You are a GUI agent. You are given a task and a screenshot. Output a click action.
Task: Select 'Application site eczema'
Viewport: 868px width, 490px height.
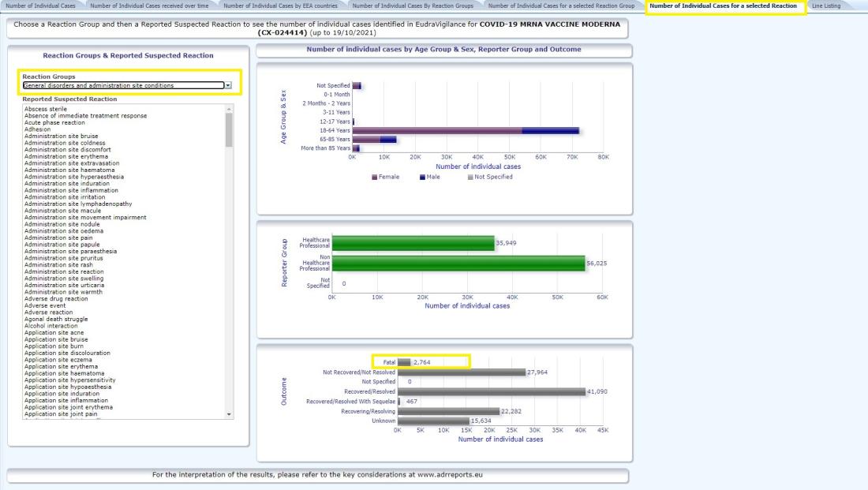[58, 360]
